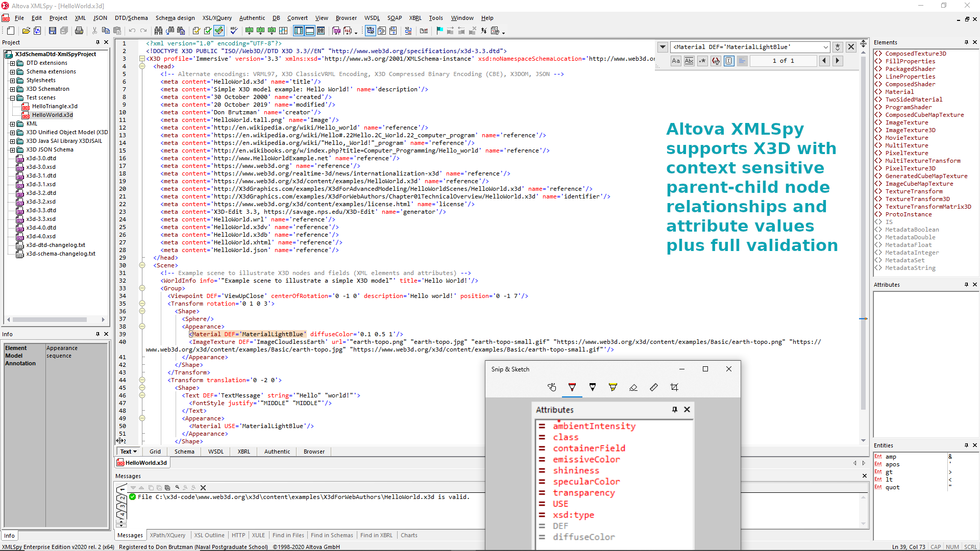Viewport: 980px width, 551px height.
Task: Click the Find binoculars toolbar icon
Action: click(x=158, y=31)
